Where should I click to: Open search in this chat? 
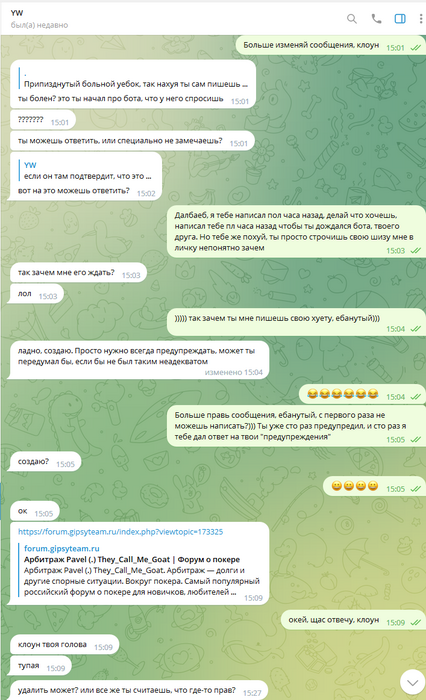tap(352, 19)
